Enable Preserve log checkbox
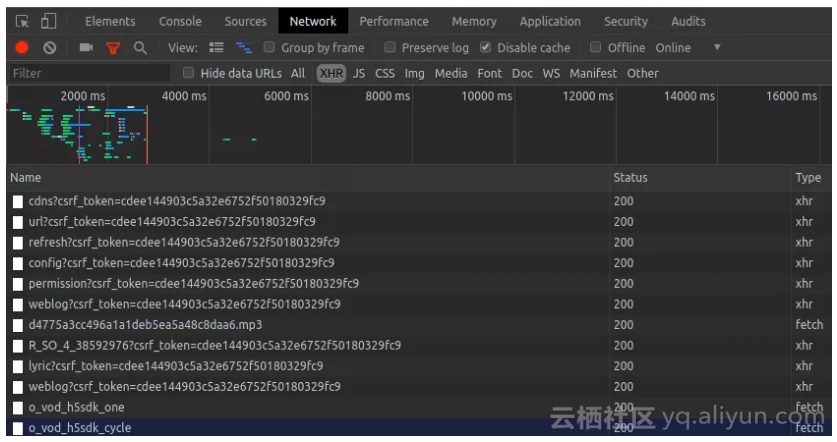Viewport: 837px width, 442px height. [x=390, y=47]
